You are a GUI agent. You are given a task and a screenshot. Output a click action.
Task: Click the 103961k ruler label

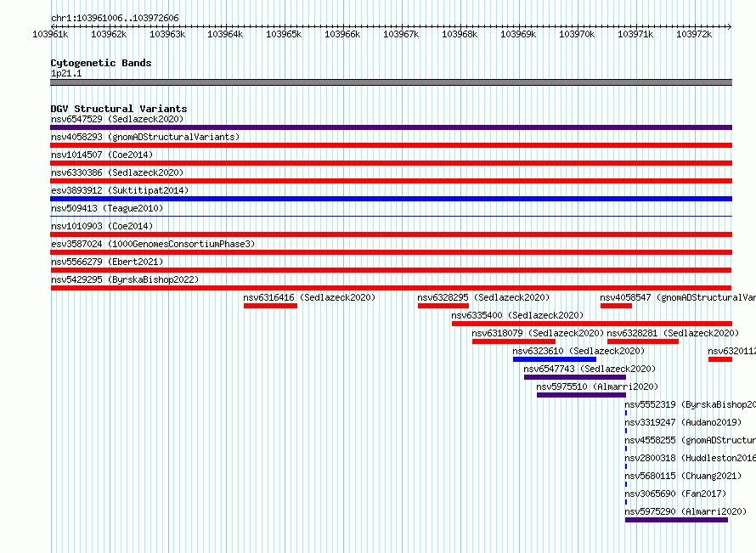click(50, 34)
